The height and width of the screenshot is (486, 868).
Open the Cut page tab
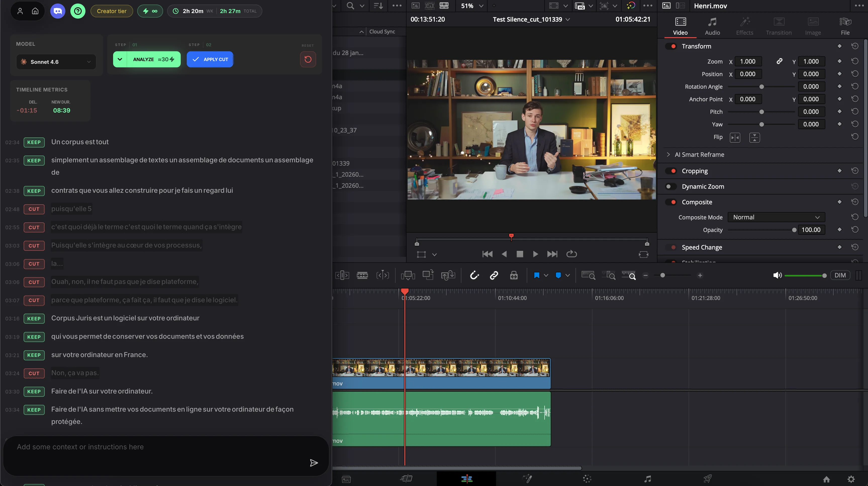point(406,478)
